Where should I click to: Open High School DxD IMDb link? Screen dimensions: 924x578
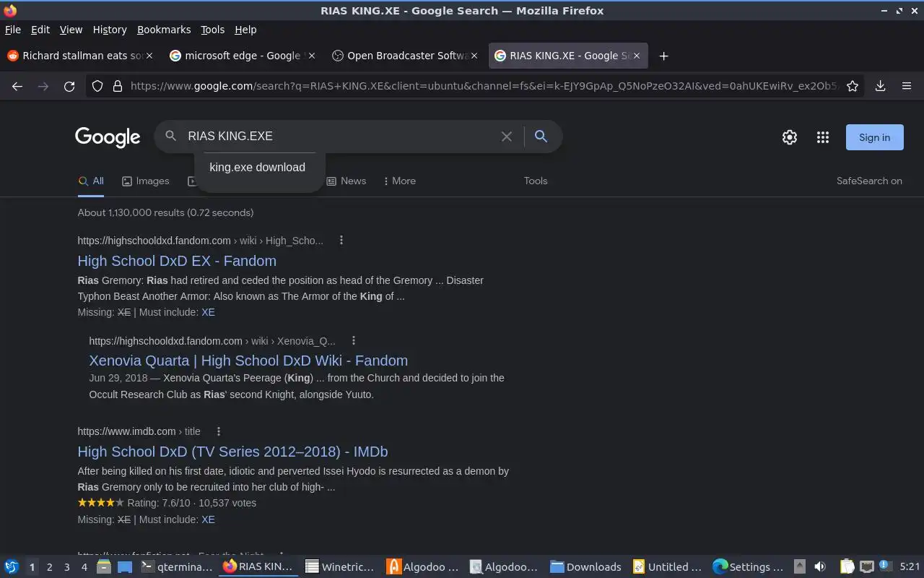(x=232, y=452)
